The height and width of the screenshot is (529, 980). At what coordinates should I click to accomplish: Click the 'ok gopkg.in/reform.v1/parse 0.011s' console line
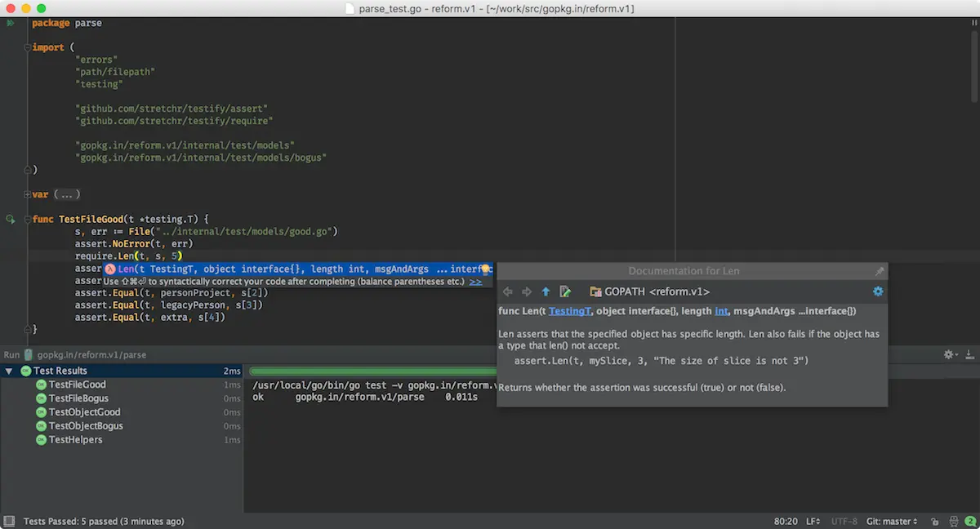(x=364, y=398)
